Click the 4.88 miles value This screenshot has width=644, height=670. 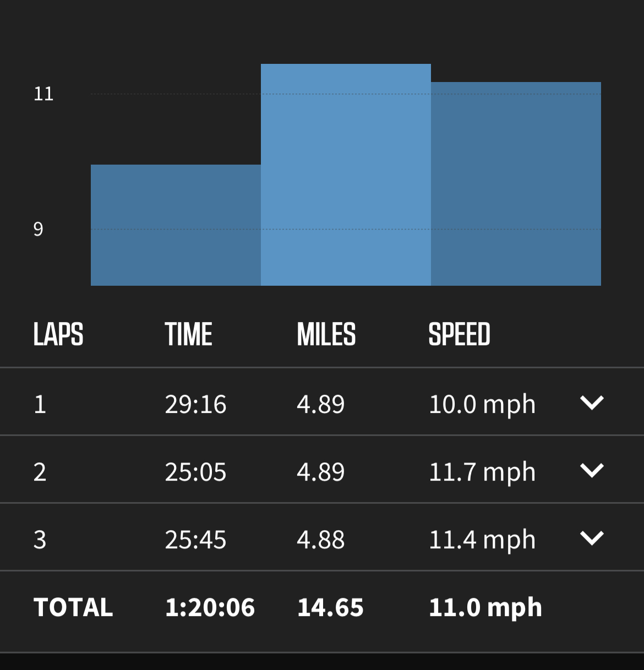click(321, 540)
